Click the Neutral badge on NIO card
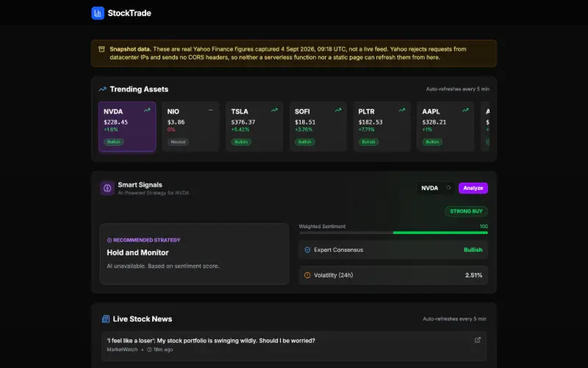Viewport: 588px width, 368px height. 178,142
